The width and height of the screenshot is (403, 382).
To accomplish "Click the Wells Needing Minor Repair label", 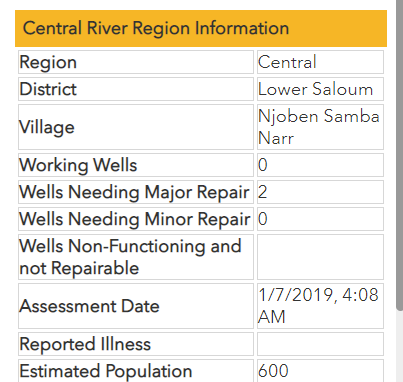I will 136,219.
